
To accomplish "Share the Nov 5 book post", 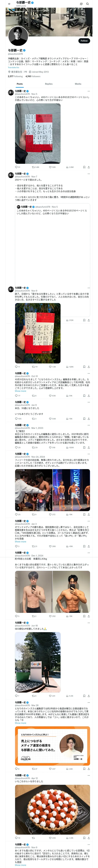I will click(89, 167).
